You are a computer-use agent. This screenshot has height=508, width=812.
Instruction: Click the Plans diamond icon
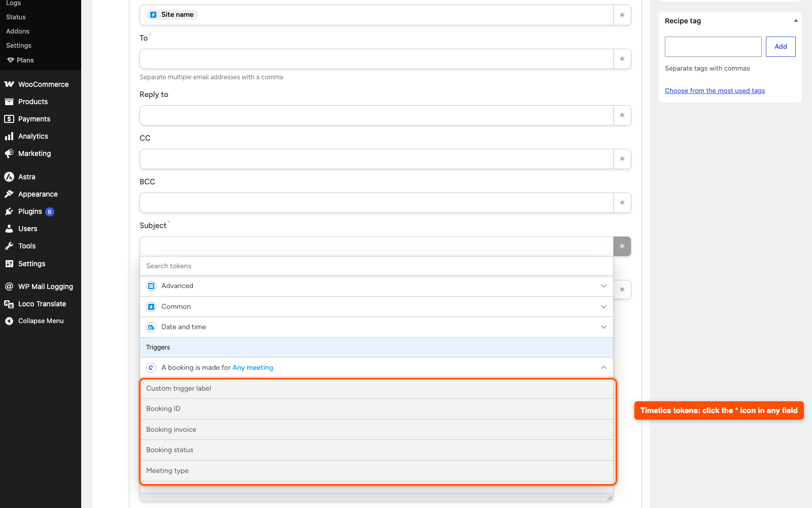[x=11, y=60]
